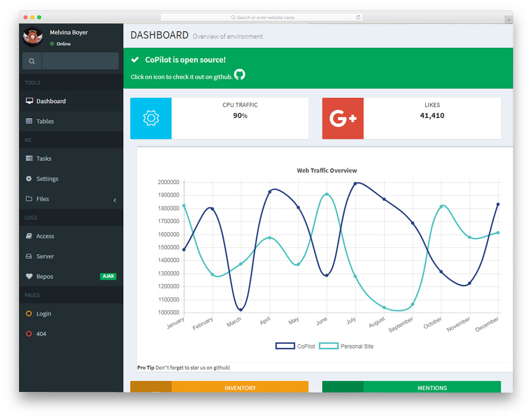Viewport: 532px width, 419px height.
Task: Click the Online status indicator
Action: (x=60, y=44)
